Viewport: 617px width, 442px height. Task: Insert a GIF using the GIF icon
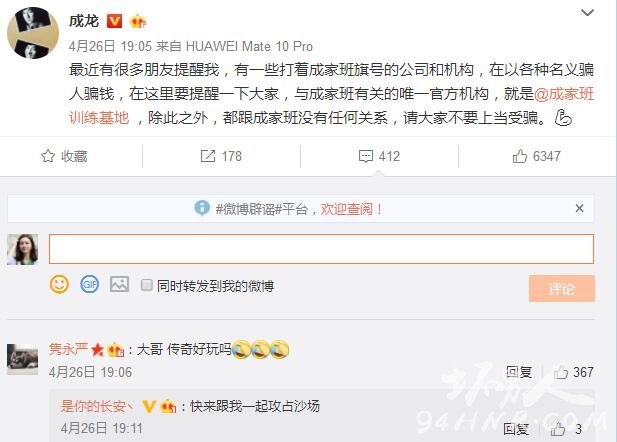click(x=89, y=284)
